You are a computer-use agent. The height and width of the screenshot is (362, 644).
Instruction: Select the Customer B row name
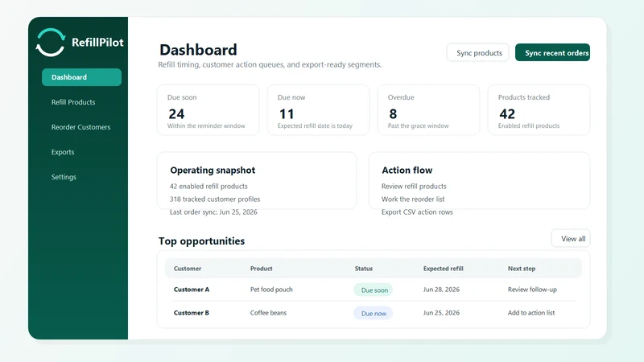click(192, 313)
